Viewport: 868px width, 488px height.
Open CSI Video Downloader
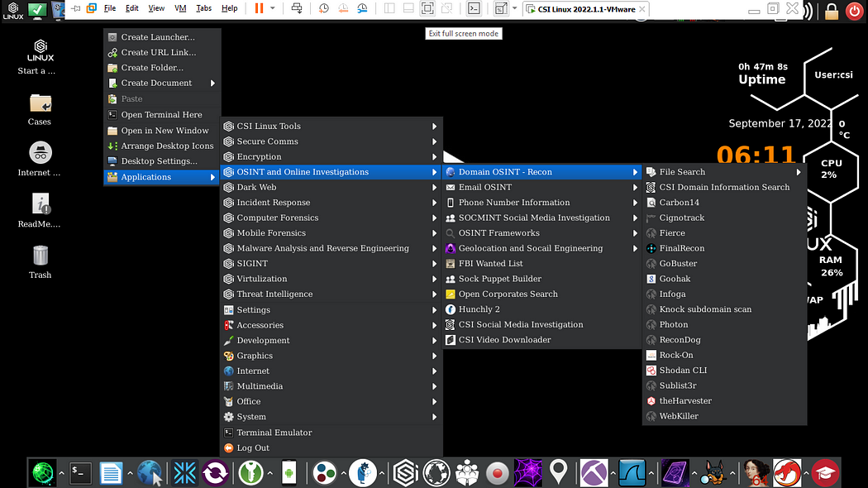coord(542,340)
